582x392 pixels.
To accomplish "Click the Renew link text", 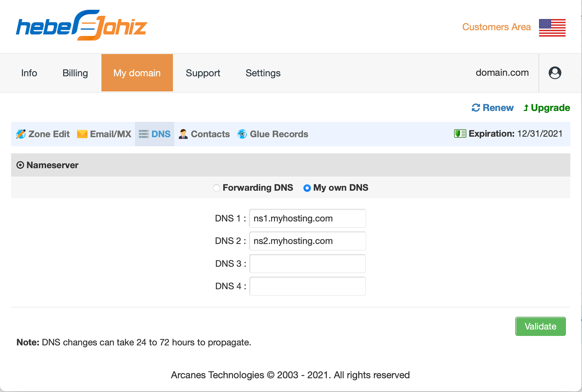I will [x=498, y=108].
